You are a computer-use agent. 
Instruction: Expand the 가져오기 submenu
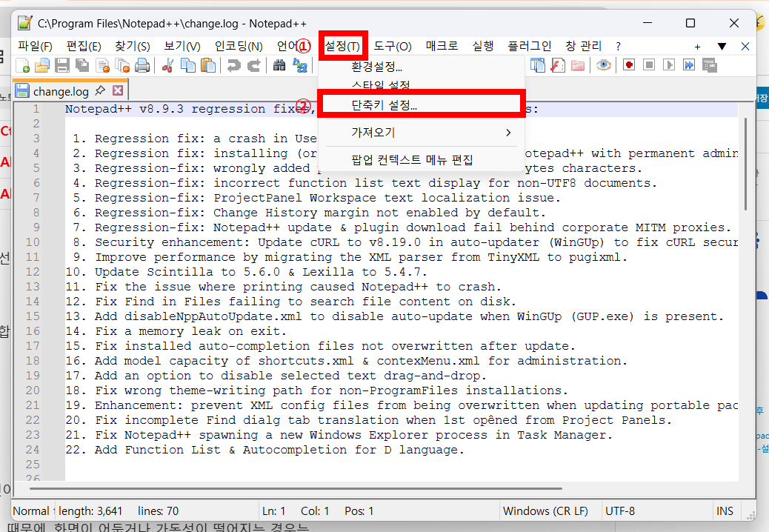422,133
